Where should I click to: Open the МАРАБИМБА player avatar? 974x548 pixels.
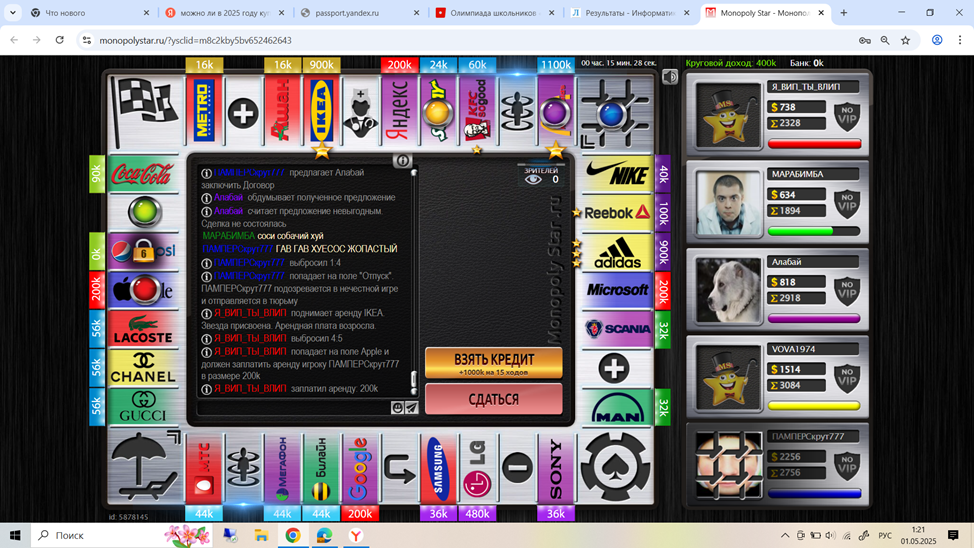pyautogui.click(x=728, y=203)
